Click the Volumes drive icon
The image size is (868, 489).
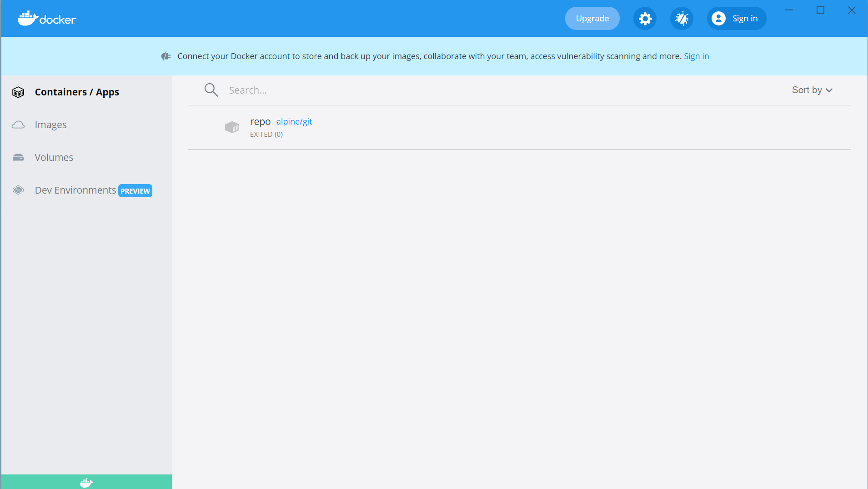pos(18,157)
